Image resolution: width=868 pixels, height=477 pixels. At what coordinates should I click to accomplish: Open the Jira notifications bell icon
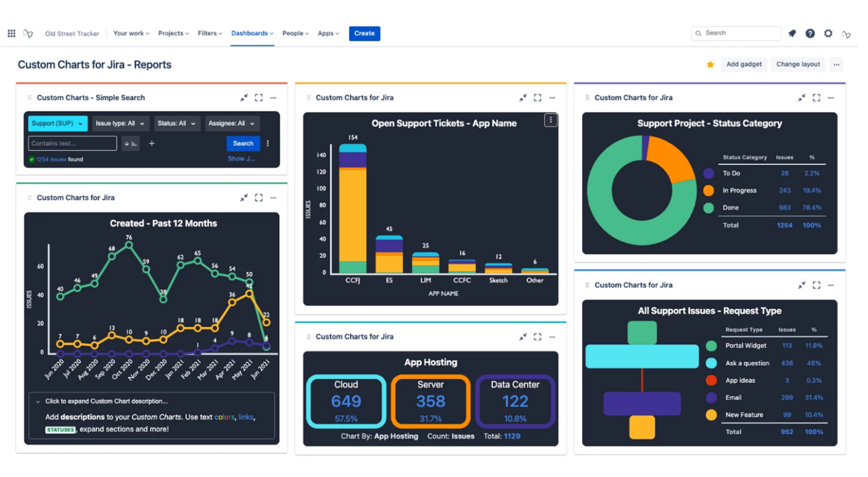pyautogui.click(x=792, y=33)
